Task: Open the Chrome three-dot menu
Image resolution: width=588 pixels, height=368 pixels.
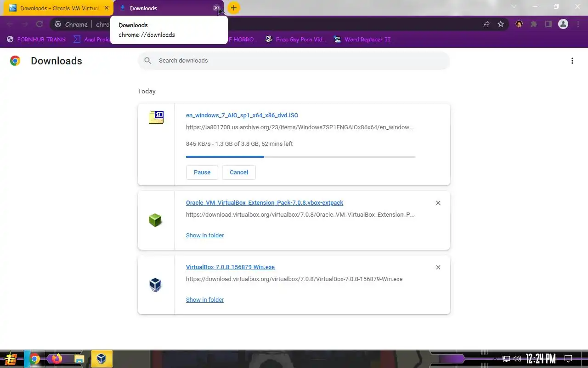Action: click(x=578, y=24)
